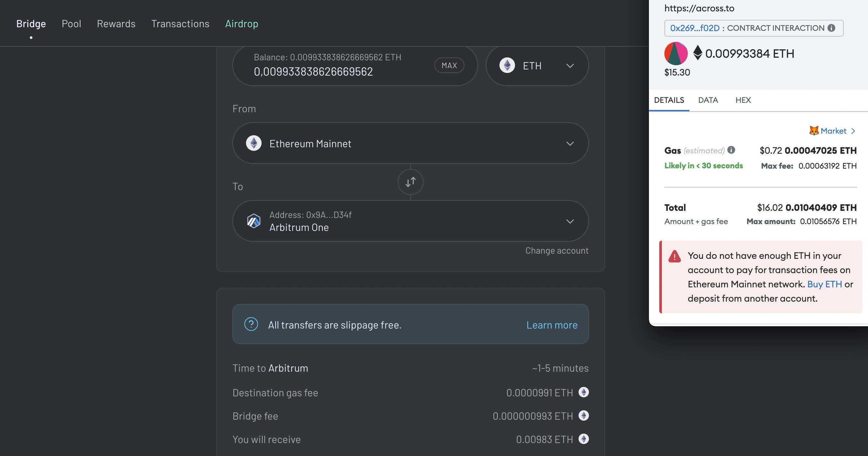The width and height of the screenshot is (868, 456).
Task: Click the 0.0000991 ETH destination gas fee value
Action: point(539,392)
